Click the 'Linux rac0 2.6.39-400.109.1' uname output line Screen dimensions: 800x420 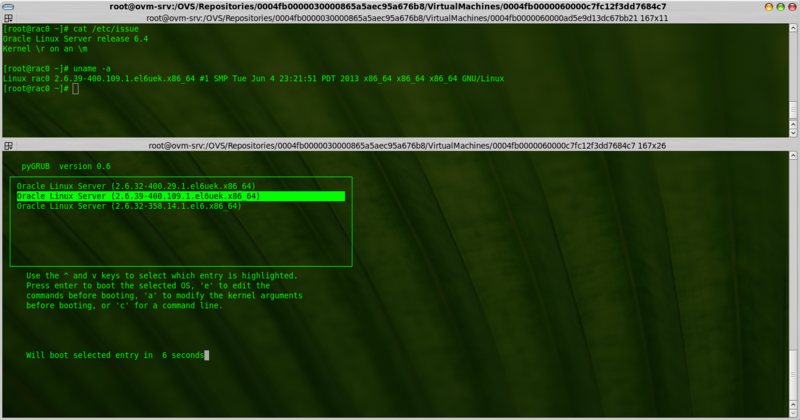(253, 79)
